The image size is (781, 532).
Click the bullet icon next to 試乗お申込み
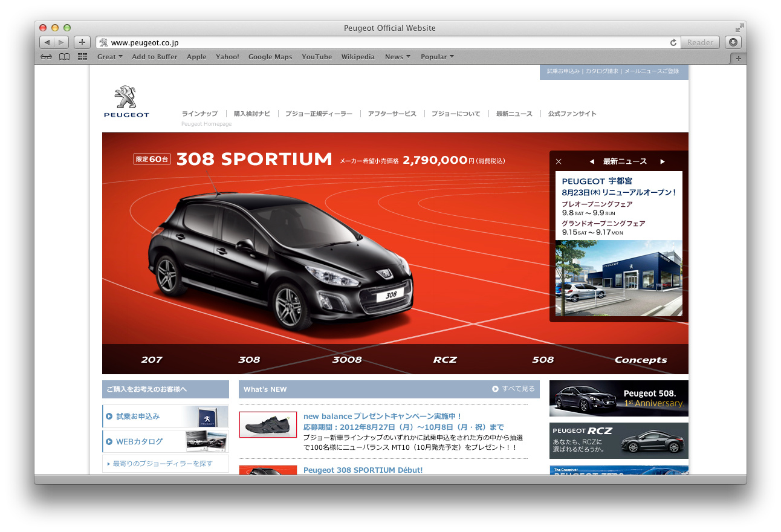tap(109, 416)
